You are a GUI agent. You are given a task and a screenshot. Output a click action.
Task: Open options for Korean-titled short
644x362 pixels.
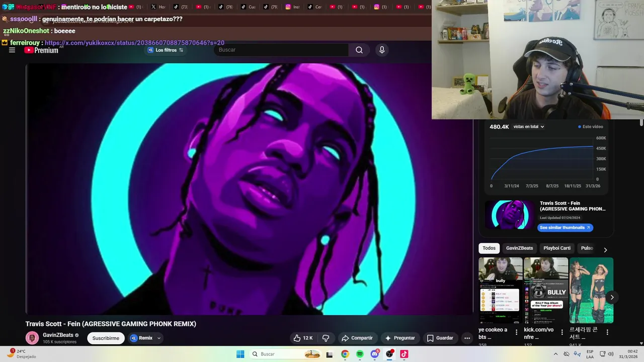607,332
